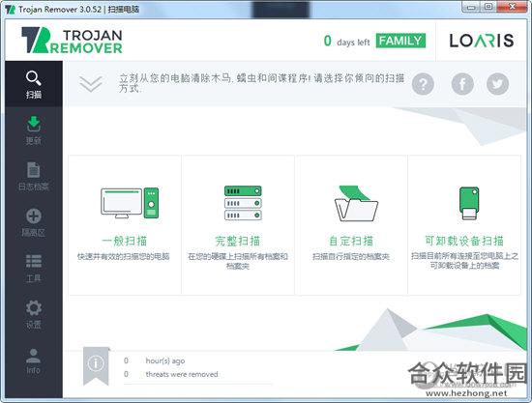Open the 扫描 (Scan) sidebar tab
Viewport: 532px width, 403px height.
pos(34,84)
